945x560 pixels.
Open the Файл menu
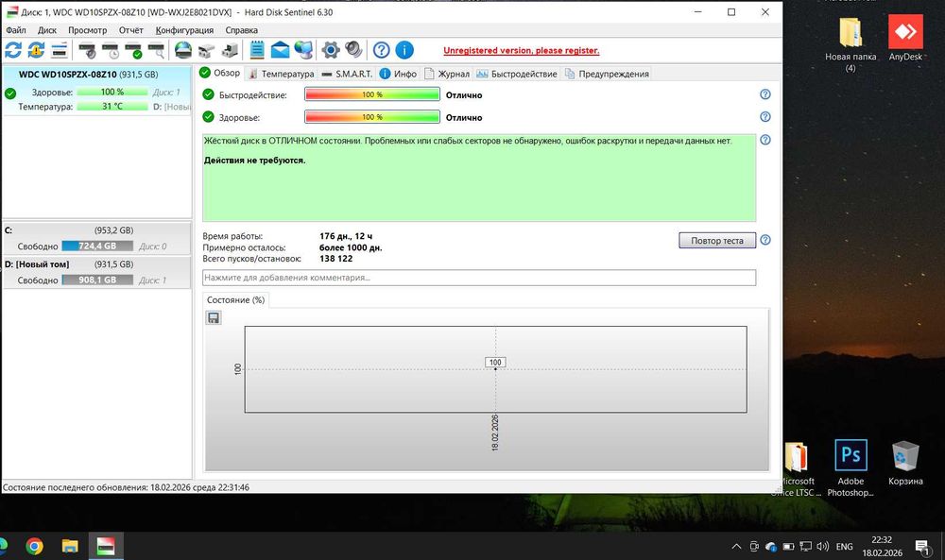pyautogui.click(x=16, y=30)
